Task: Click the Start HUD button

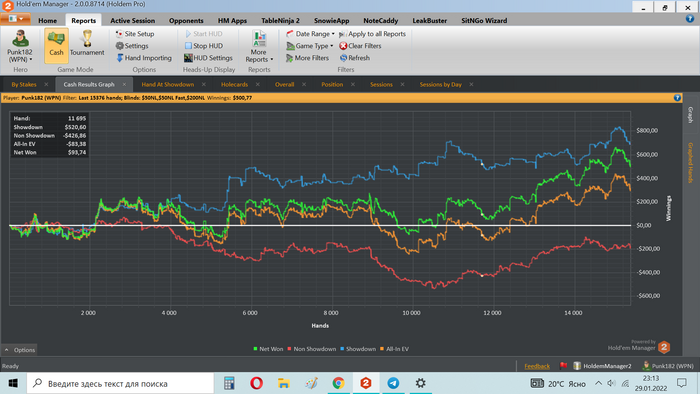Action: [x=204, y=34]
